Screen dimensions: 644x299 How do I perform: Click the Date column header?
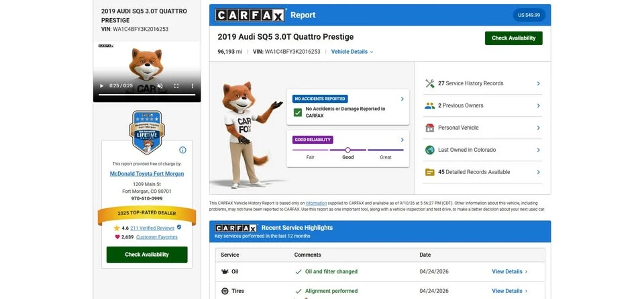425,255
